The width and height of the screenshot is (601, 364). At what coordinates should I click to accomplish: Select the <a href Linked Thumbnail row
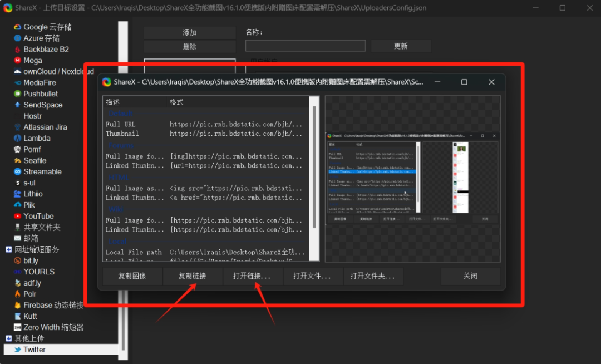pos(206,198)
